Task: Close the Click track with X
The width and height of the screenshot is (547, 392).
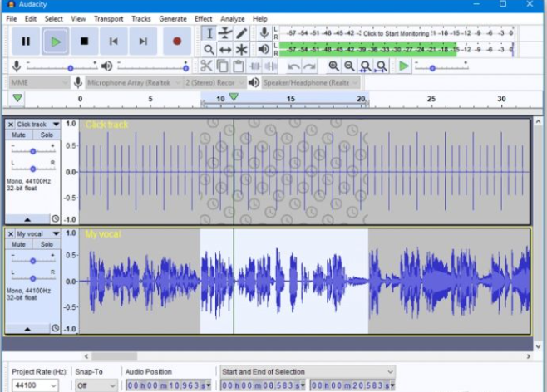Action: coord(11,125)
